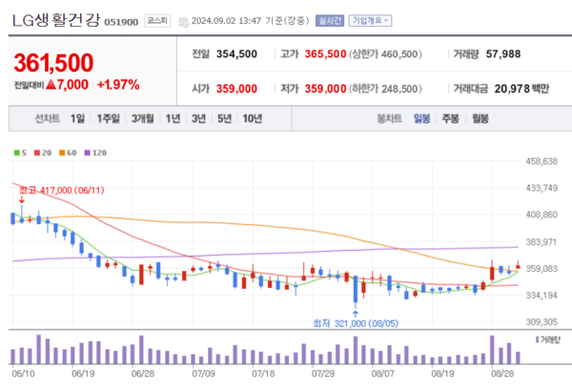Switch to the 일봉 daily candle chart

(421, 118)
